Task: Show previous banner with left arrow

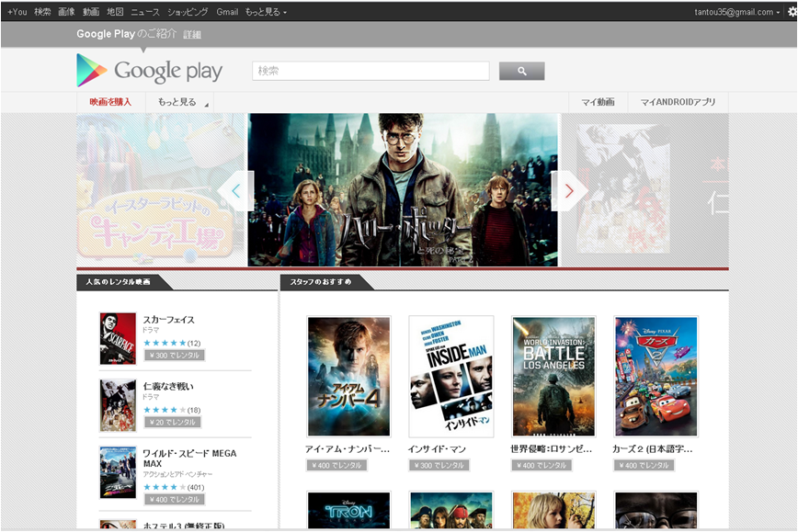Action: 235,191
